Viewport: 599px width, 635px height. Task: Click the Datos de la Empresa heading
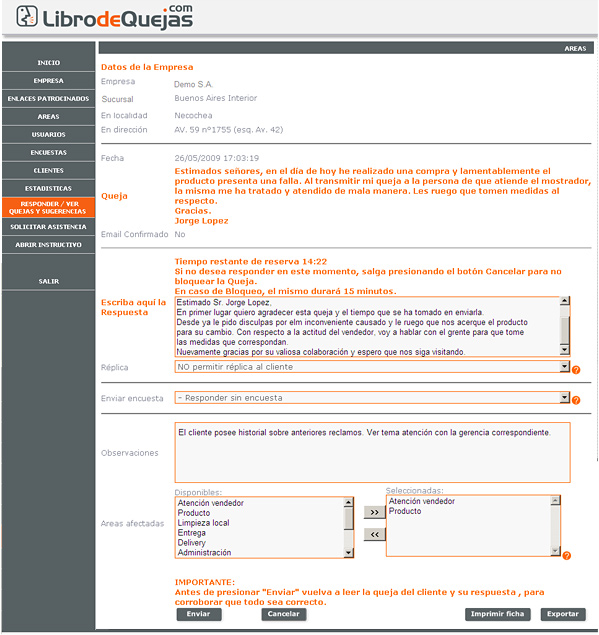(147, 67)
